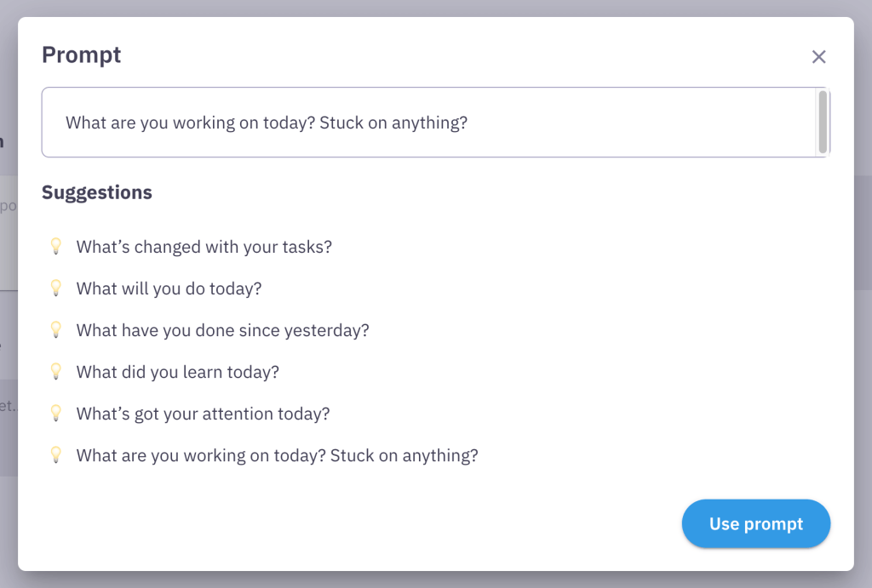Close the Prompt dialog with the X
The image size is (872, 588).
(818, 57)
